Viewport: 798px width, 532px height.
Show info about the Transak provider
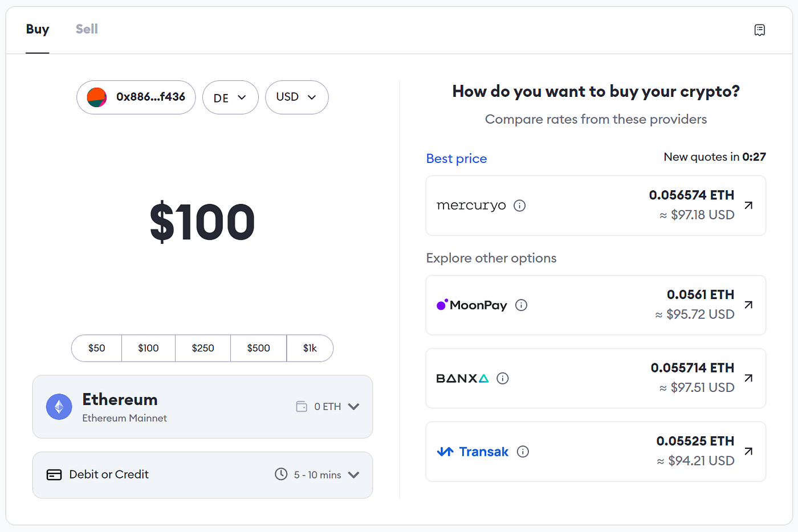tap(523, 452)
